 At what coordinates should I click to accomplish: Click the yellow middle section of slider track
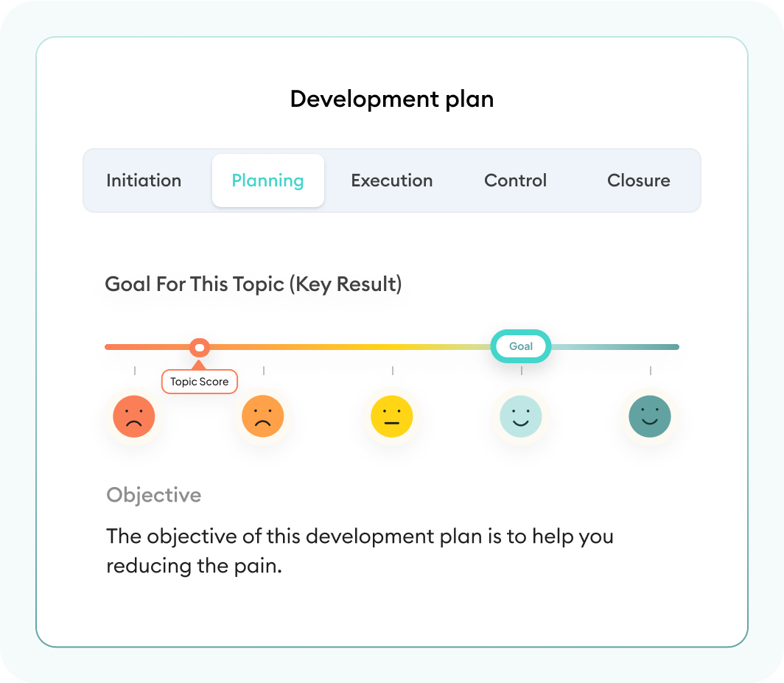tap(392, 347)
